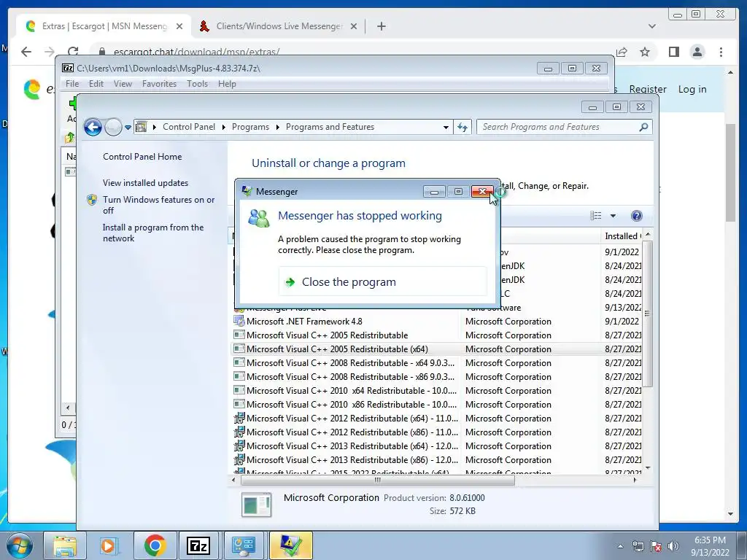Screen dimensions: 747x560
Task: Open Control Panel Home link
Action: tap(142, 157)
